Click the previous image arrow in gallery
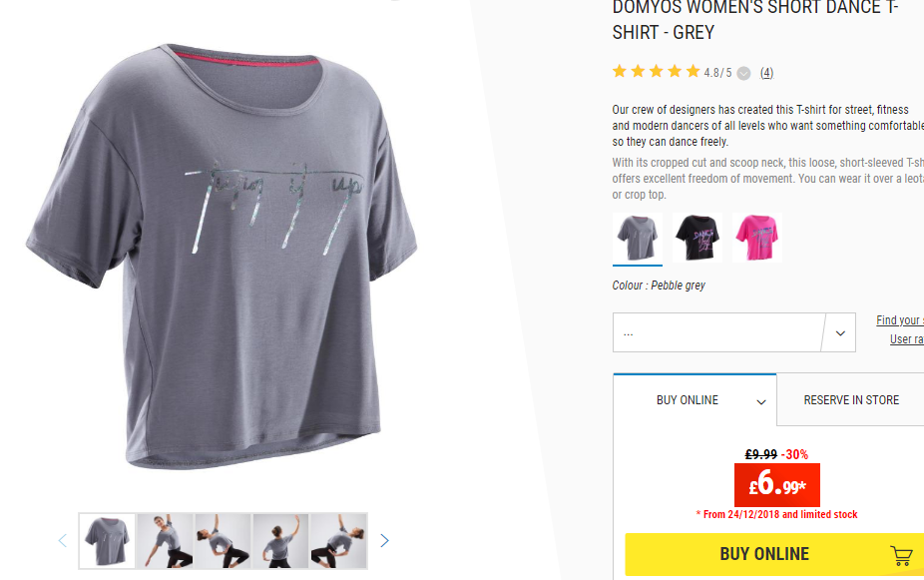 pyautogui.click(x=63, y=540)
